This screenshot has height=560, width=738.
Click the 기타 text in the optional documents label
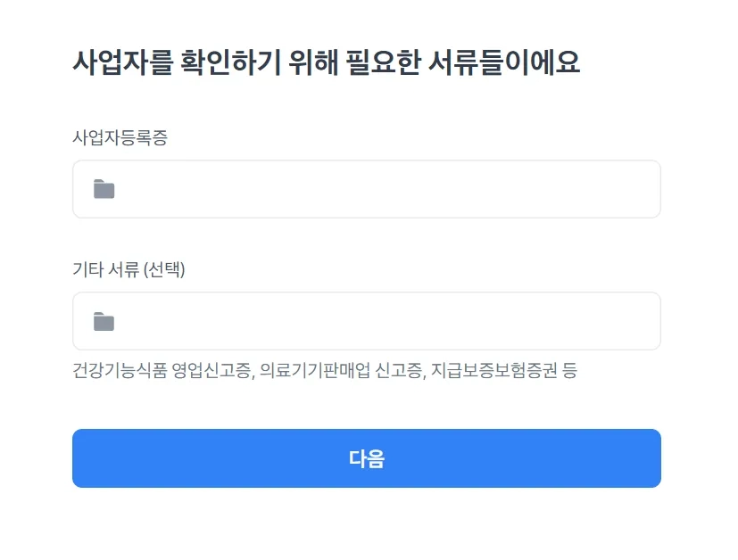coord(88,269)
